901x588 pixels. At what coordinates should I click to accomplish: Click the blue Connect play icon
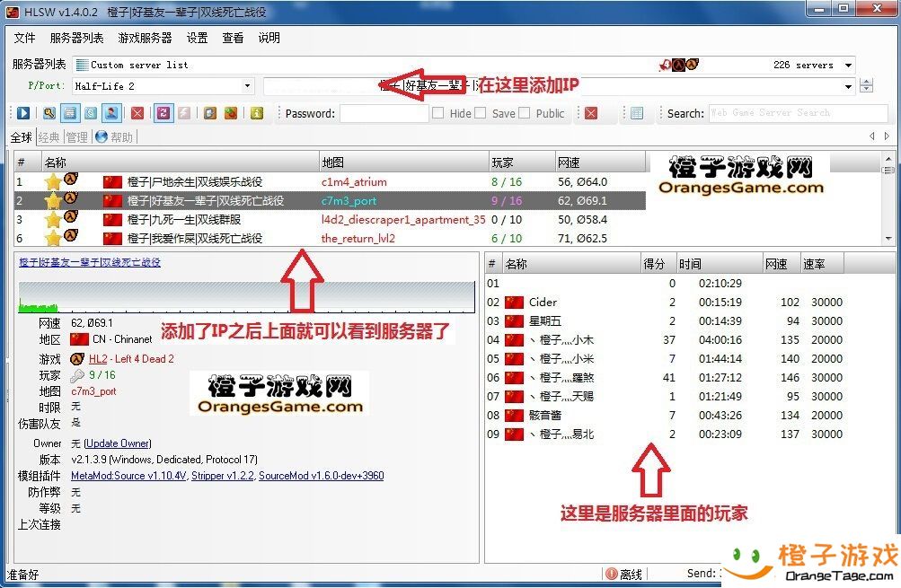click(23, 113)
